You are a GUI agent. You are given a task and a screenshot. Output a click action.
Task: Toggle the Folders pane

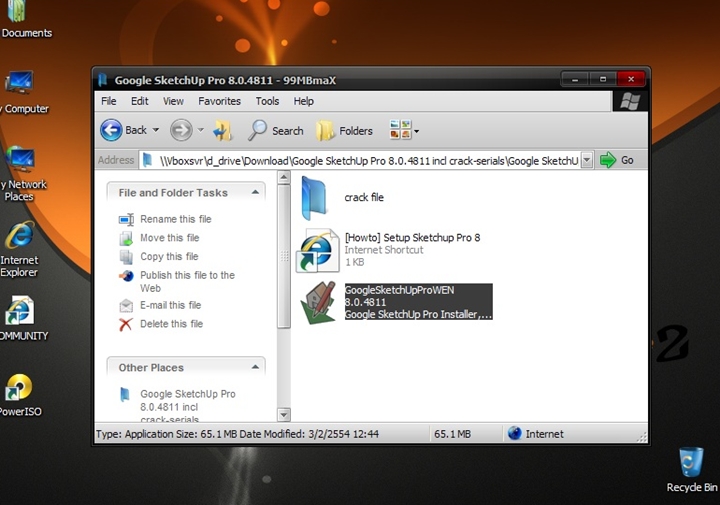pos(344,131)
